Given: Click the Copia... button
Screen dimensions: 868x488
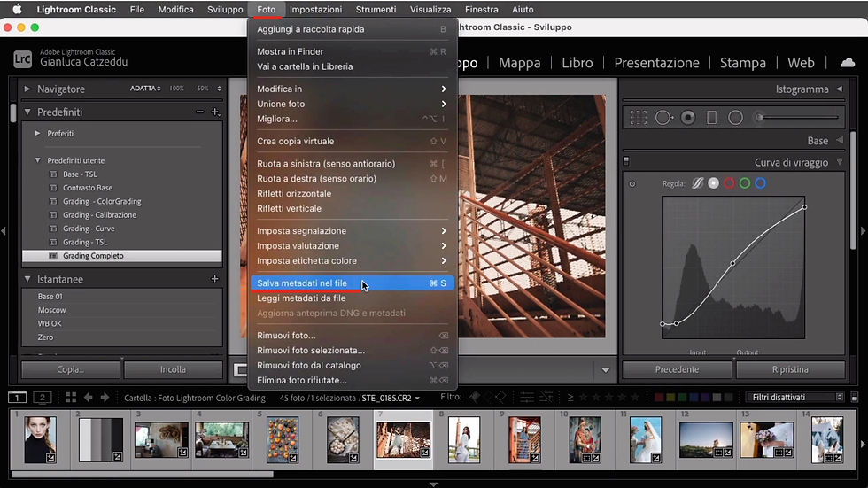Looking at the screenshot, I should [70, 369].
